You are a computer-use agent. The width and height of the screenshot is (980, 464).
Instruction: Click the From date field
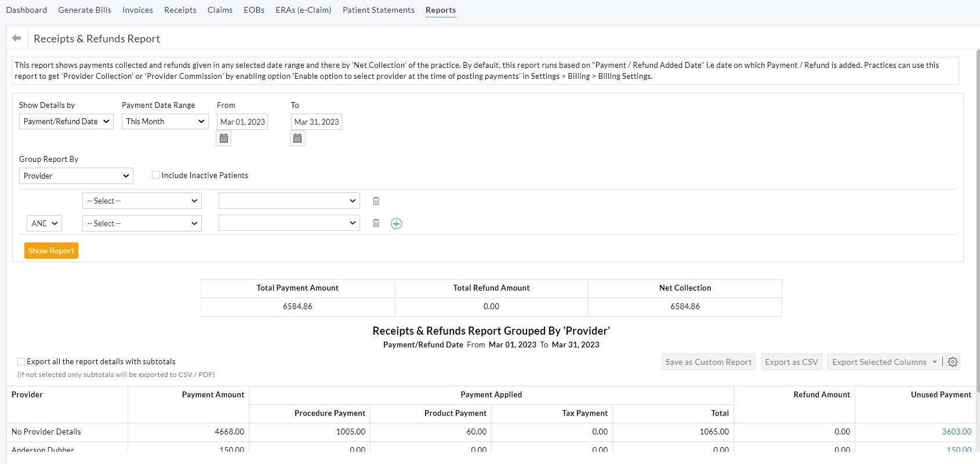coord(242,122)
